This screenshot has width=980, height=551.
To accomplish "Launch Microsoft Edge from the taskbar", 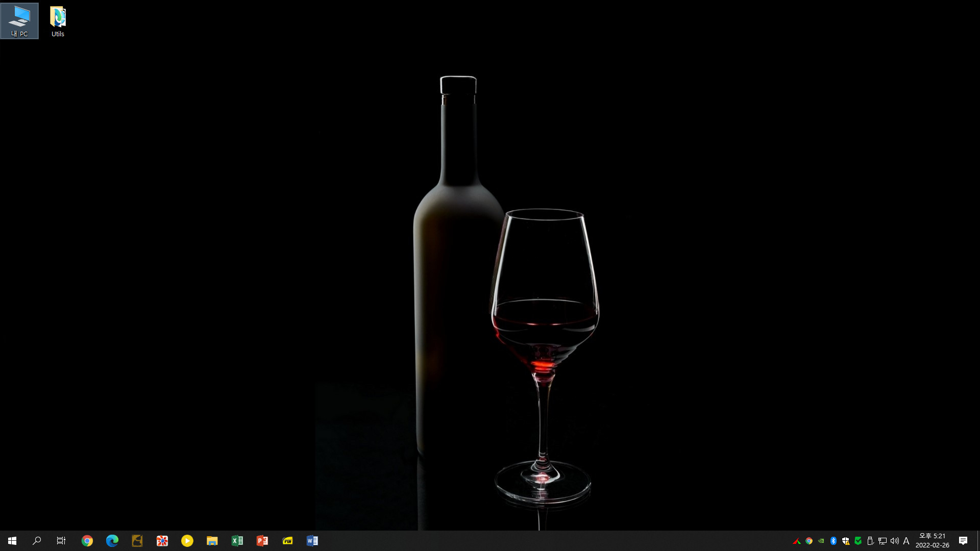I will (112, 541).
